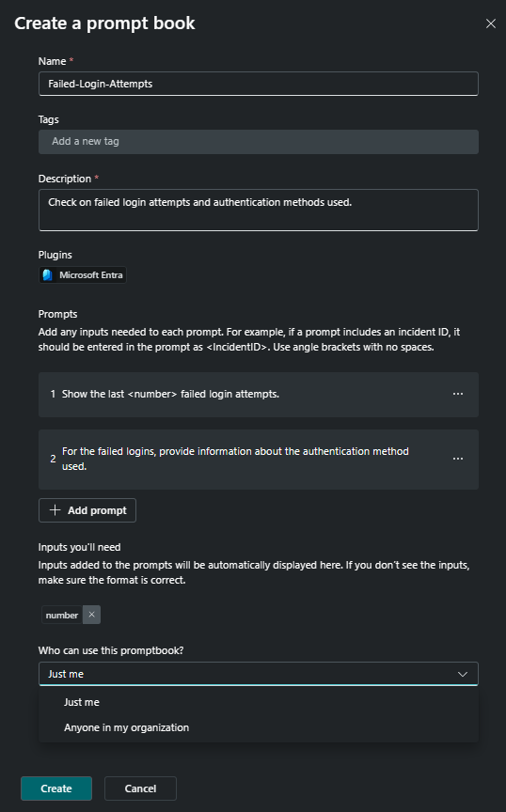The height and width of the screenshot is (812, 506).
Task: Edit the Description text box
Action: pyautogui.click(x=259, y=210)
